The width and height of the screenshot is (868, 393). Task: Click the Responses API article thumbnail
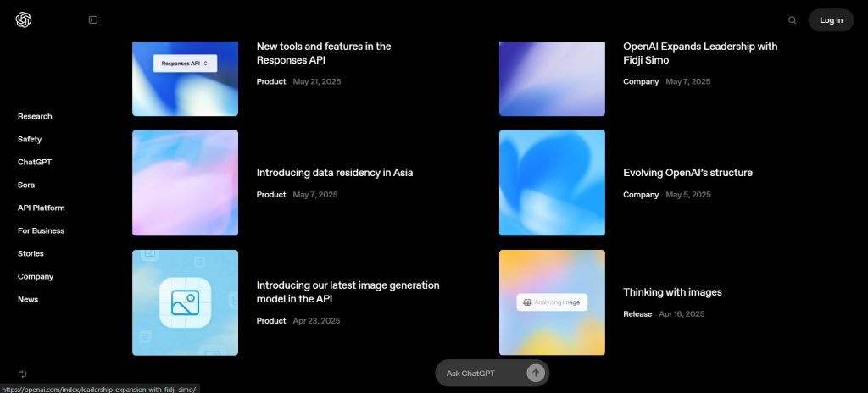tap(185, 79)
